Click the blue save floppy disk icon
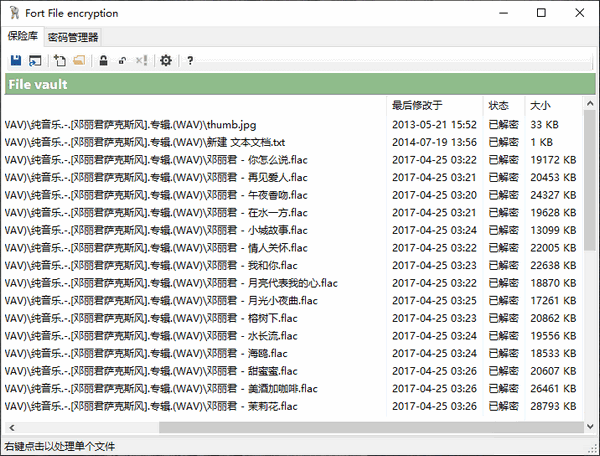Viewport: 600px width, 456px height. click(15, 61)
